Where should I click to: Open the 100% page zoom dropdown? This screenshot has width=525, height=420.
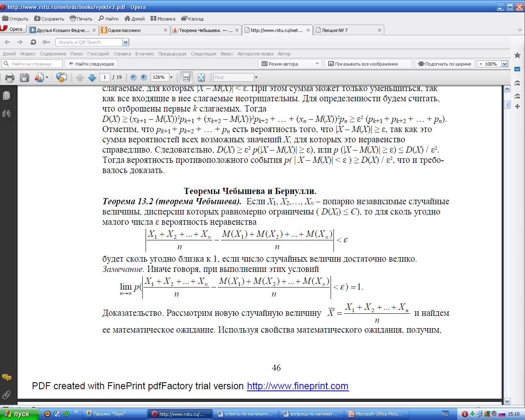pyautogui.click(x=504, y=64)
